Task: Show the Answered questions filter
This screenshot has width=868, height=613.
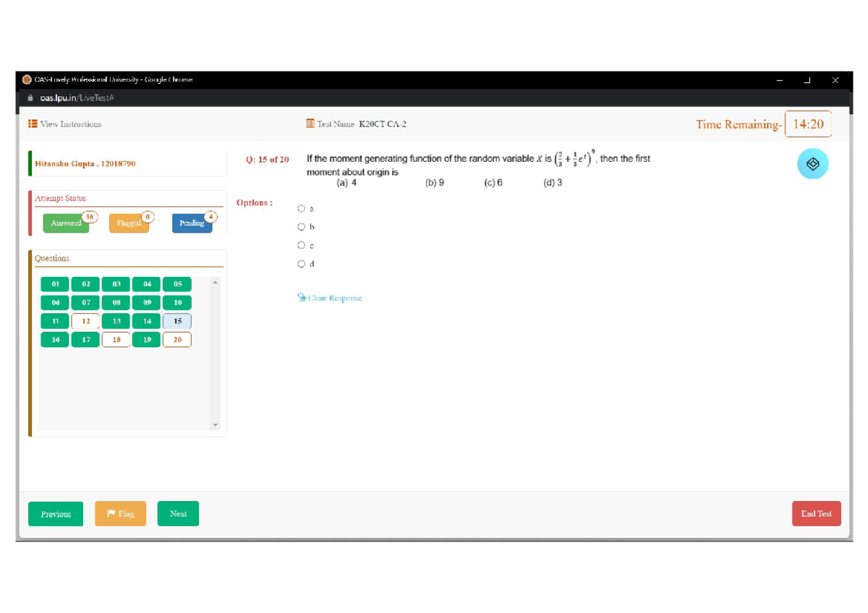Action: [66, 223]
